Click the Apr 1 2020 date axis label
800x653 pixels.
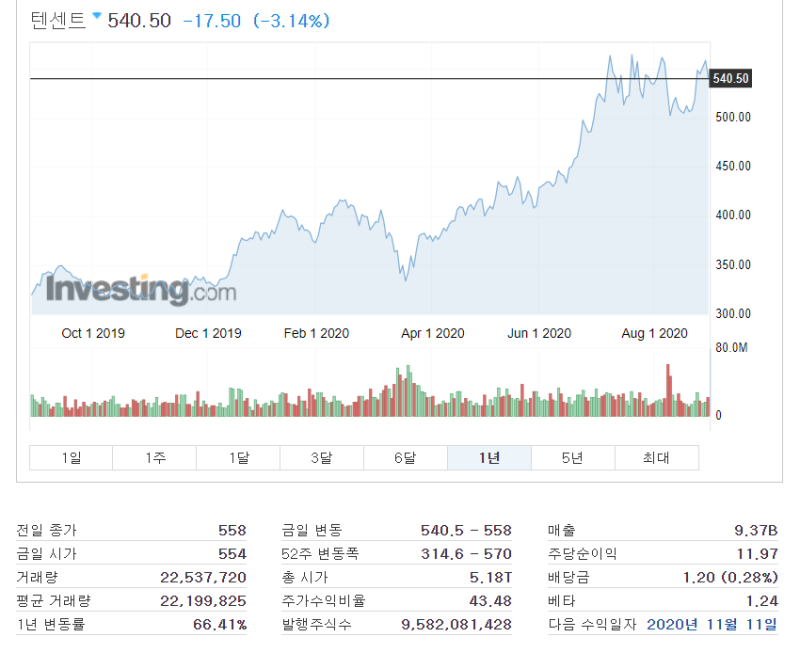point(433,333)
